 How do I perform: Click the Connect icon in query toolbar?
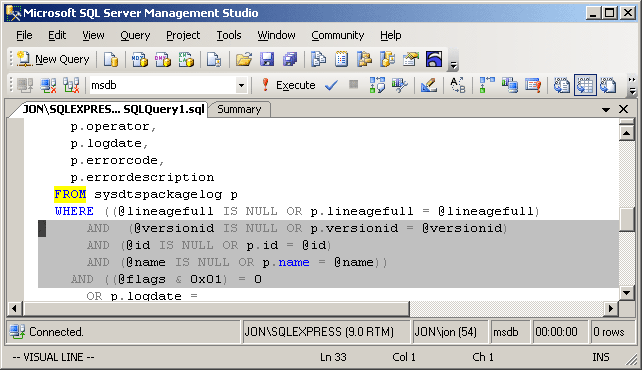(x=25, y=85)
